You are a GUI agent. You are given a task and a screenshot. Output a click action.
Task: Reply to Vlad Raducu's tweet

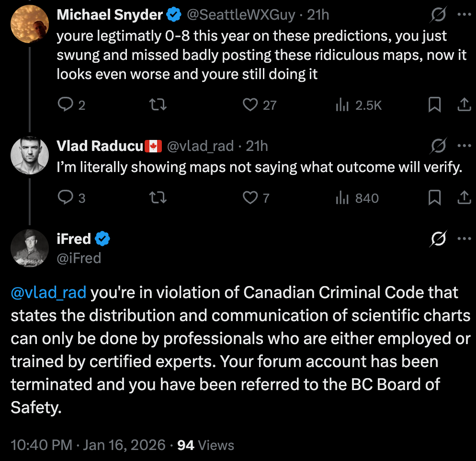pos(65,197)
